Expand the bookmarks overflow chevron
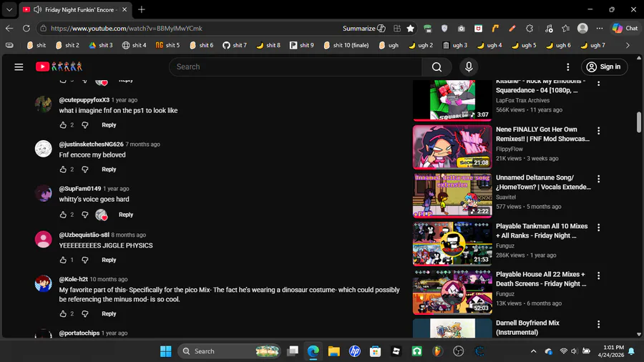644x362 pixels. (628, 46)
